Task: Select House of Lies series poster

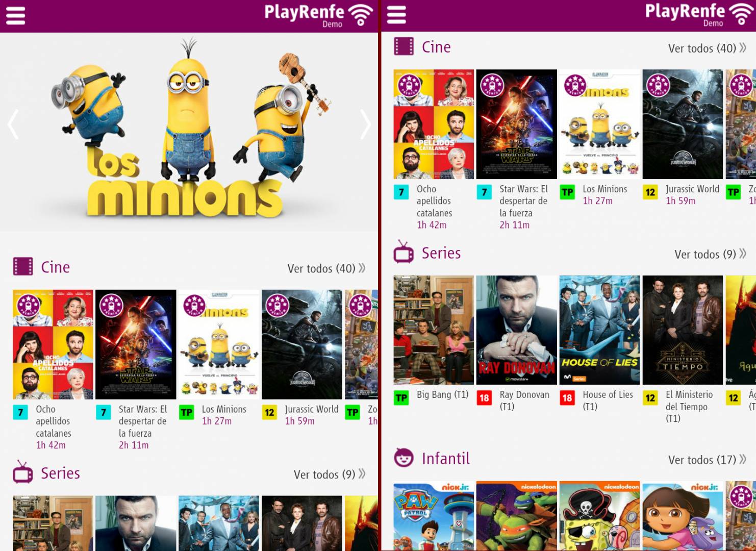Action: pos(599,330)
